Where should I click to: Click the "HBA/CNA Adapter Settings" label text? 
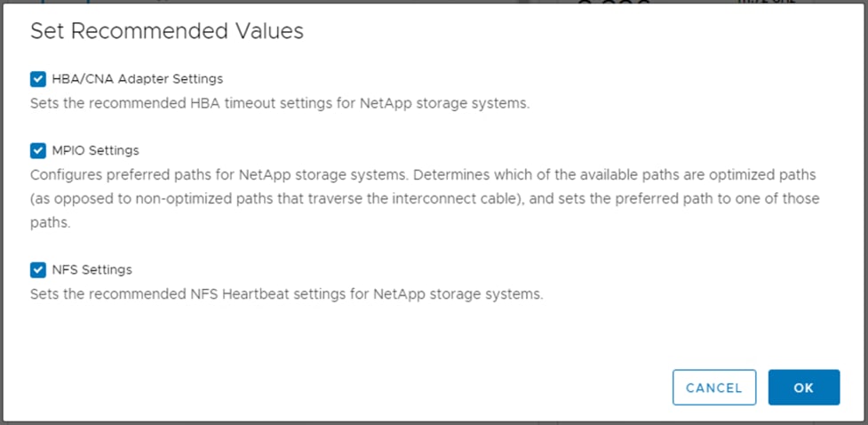(137, 79)
